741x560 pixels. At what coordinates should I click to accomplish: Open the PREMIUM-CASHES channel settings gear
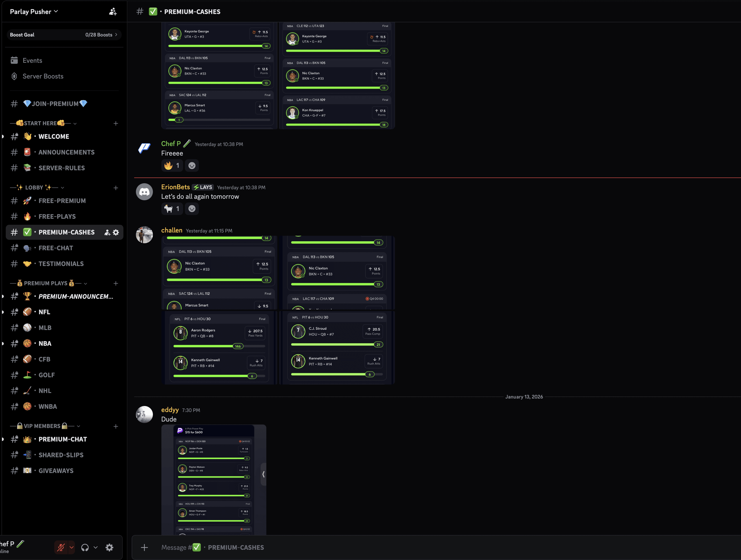[116, 232]
